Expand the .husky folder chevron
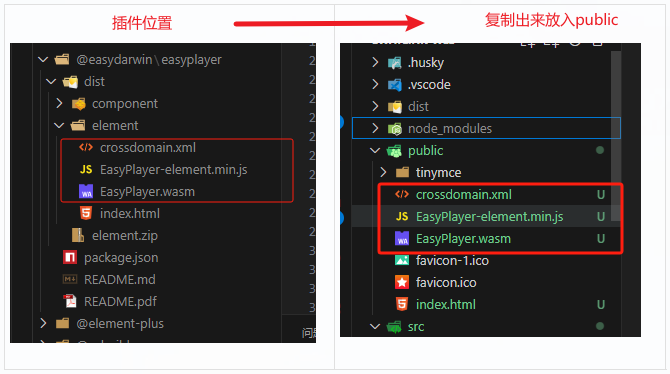This screenshot has width=670, height=374. pyautogui.click(x=375, y=62)
